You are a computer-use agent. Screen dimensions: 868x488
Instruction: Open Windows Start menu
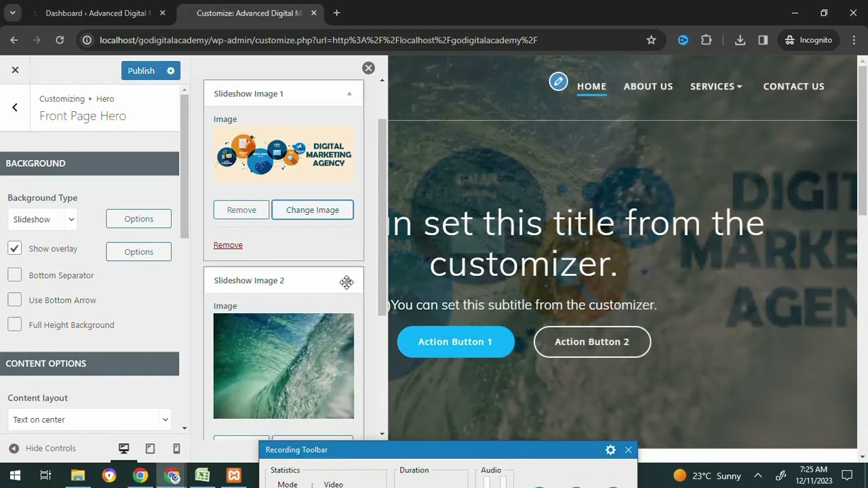click(15, 475)
